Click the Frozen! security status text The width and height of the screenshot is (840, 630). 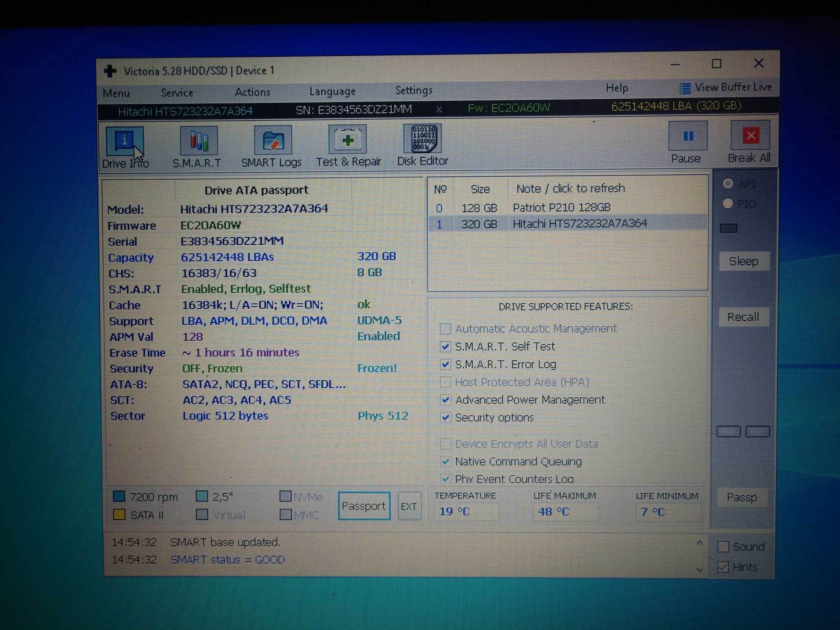click(x=377, y=368)
